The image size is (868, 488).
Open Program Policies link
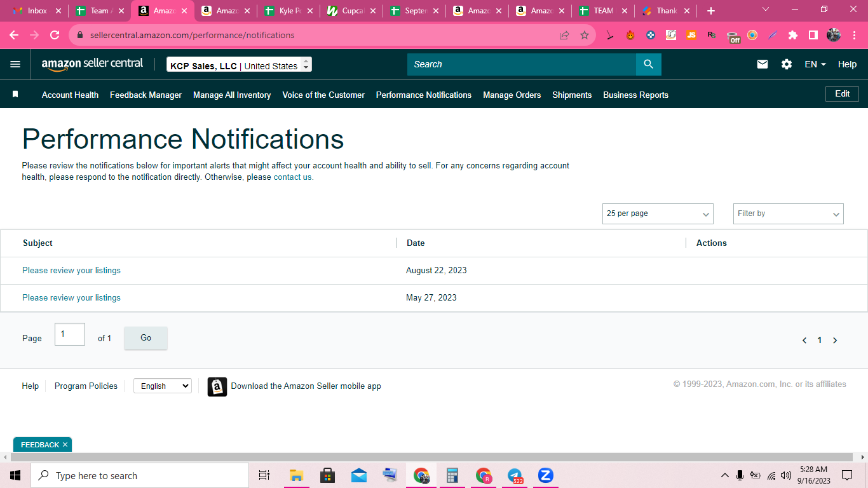tap(86, 386)
